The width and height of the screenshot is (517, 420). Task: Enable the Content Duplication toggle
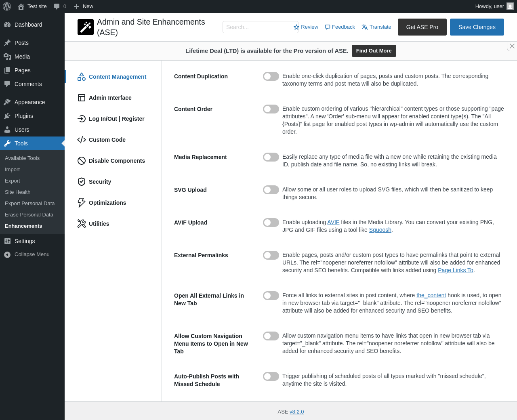pos(271,76)
